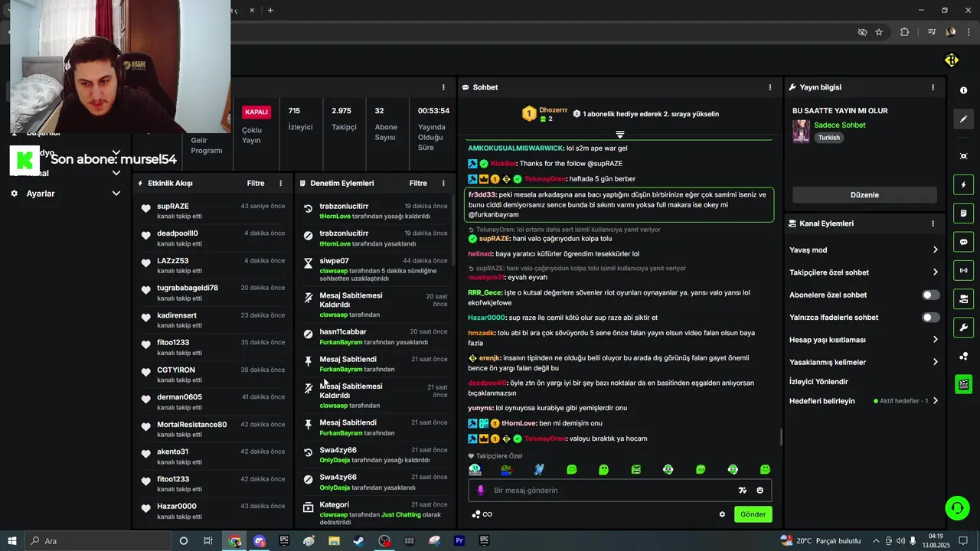This screenshot has width=980, height=551.
Task: Click the pencil edit icon in right sidebar
Action: tap(963, 119)
